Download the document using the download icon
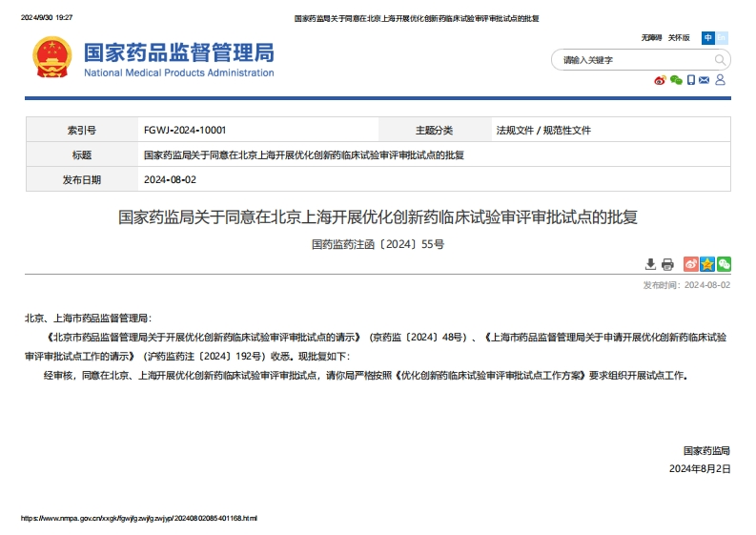This screenshot has width=756, height=535. pos(651,264)
